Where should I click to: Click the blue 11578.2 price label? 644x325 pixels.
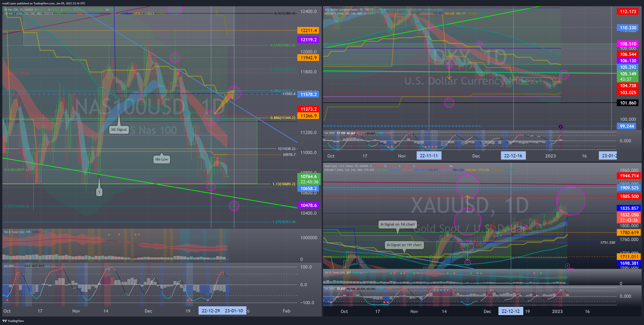308,94
